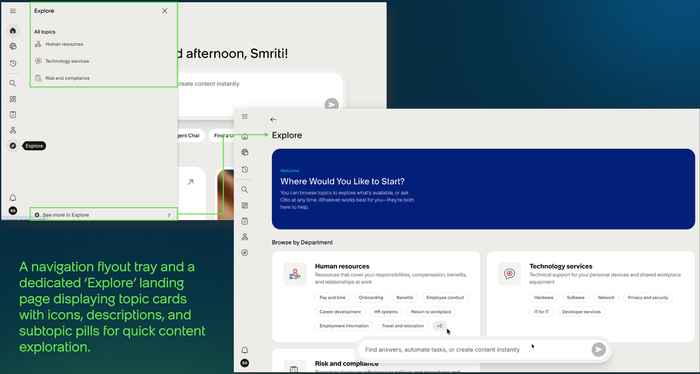Click globe icon in Explore page sidebar

click(x=245, y=152)
